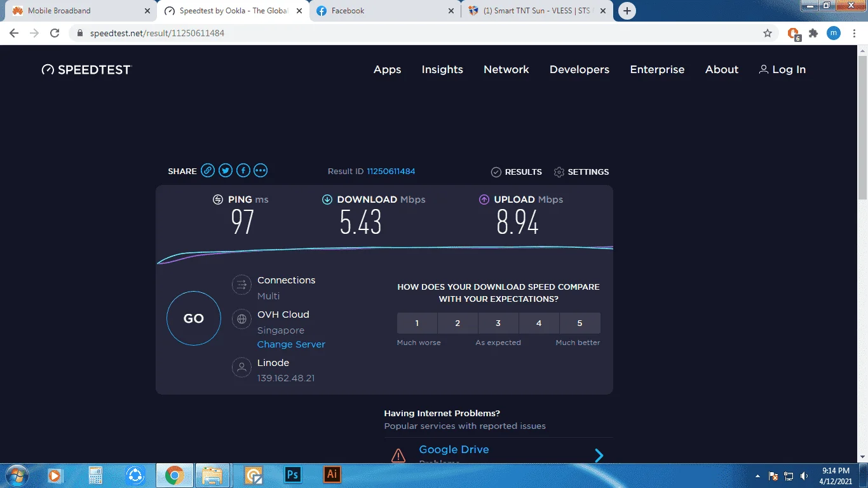Open Speedtest SETTINGS

click(x=581, y=172)
